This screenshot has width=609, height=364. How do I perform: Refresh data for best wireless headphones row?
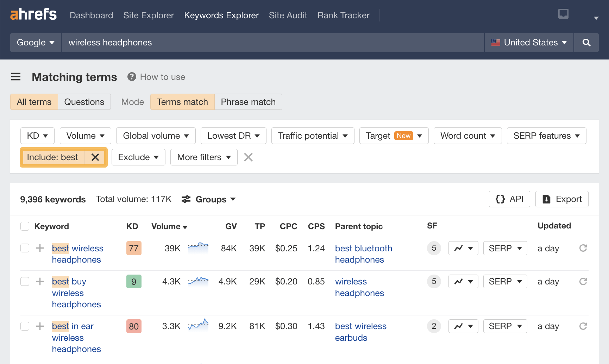click(x=583, y=248)
